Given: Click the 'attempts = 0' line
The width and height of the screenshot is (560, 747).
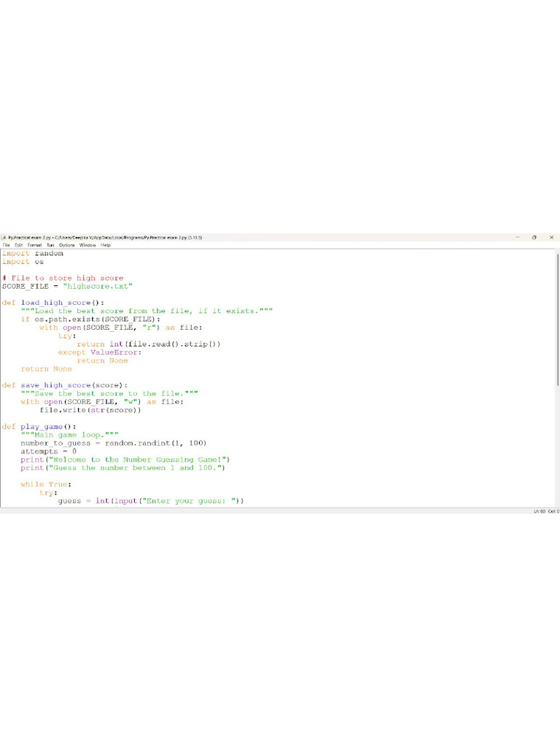Looking at the screenshot, I should (49, 452).
